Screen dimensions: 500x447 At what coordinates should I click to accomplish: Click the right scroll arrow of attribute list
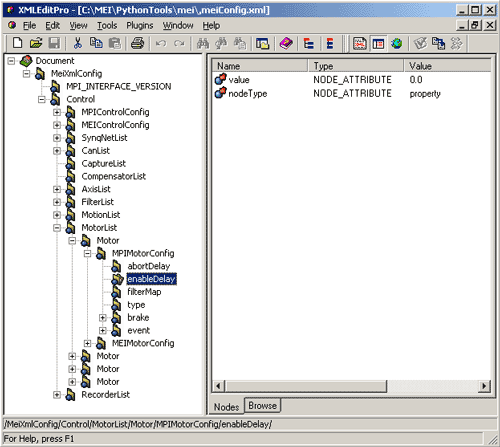[484, 386]
